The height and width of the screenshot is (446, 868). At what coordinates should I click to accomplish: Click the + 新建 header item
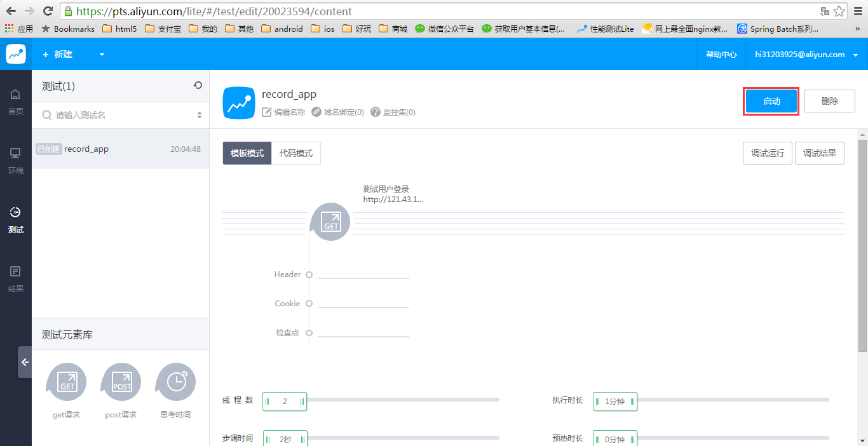[x=58, y=55]
